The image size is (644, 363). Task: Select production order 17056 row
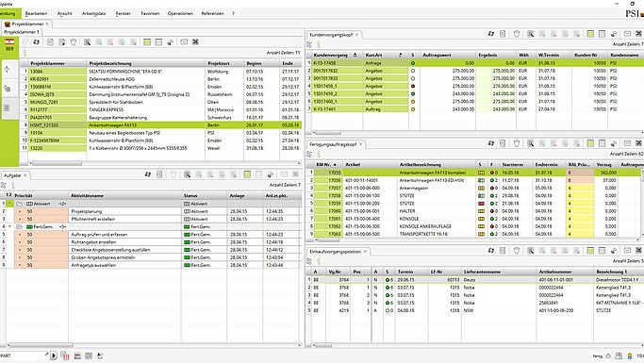tap(475, 180)
